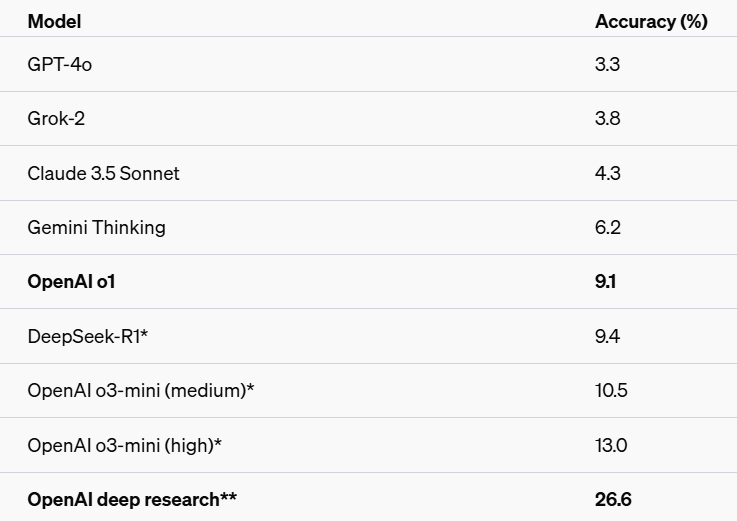Select OpenAI deep research** row label
737x521 pixels.
tap(132, 499)
